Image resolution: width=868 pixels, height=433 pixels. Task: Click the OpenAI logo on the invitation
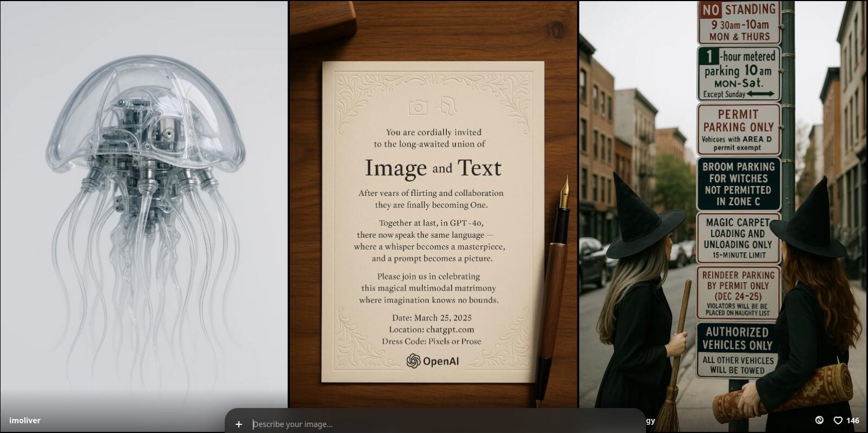(433, 361)
